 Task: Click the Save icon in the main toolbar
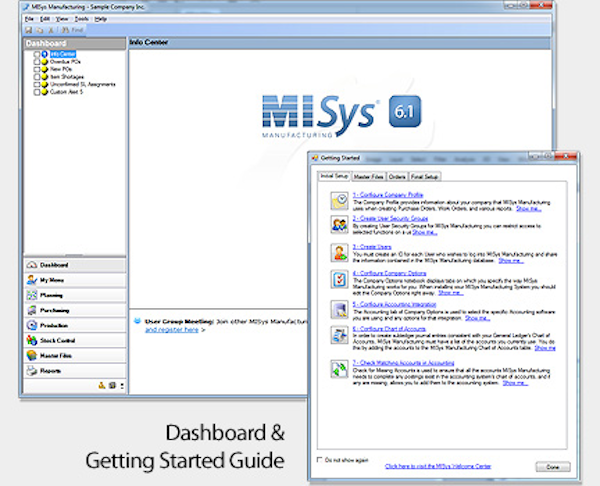point(29,30)
